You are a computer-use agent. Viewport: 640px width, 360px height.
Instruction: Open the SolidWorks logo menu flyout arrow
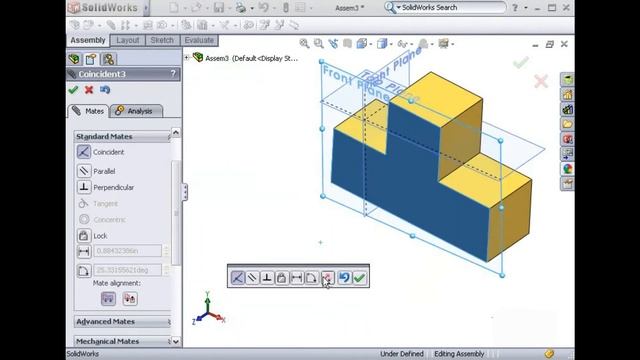click(x=146, y=8)
